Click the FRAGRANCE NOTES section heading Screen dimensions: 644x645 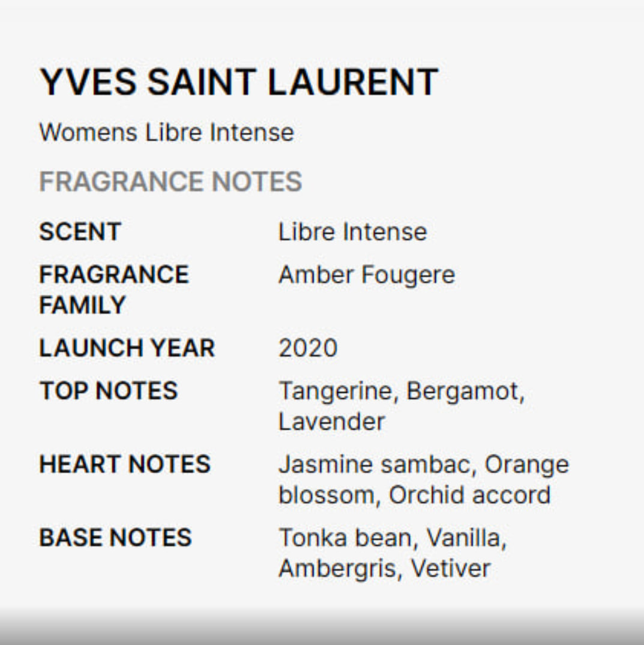pos(170,182)
